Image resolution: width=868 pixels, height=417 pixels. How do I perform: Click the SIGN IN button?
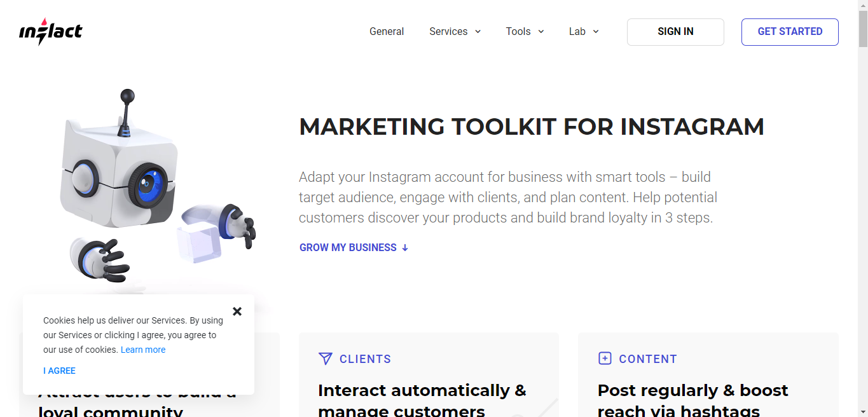pyautogui.click(x=675, y=32)
